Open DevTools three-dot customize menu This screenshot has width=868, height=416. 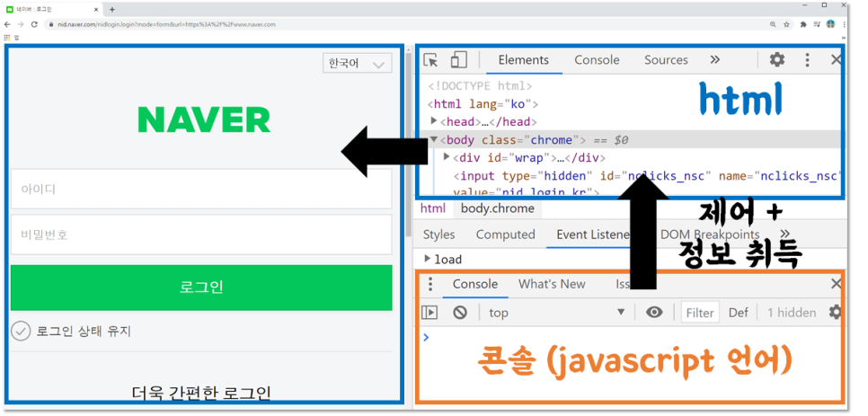click(808, 59)
